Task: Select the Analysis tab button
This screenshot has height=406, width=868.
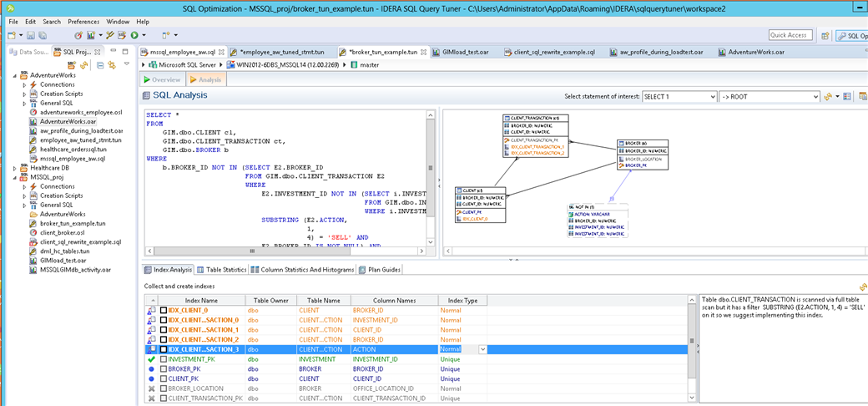Action: pos(205,79)
